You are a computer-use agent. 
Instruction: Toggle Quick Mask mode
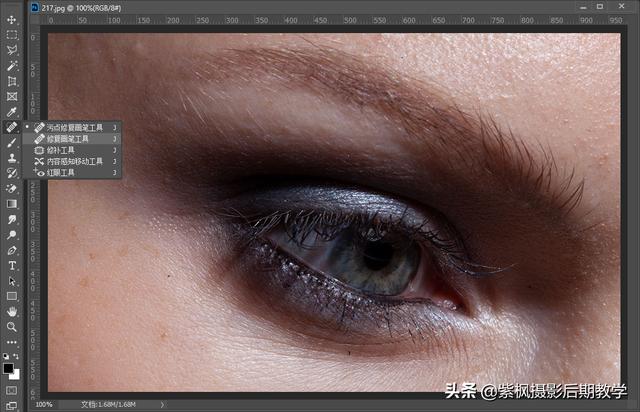pos(12,390)
